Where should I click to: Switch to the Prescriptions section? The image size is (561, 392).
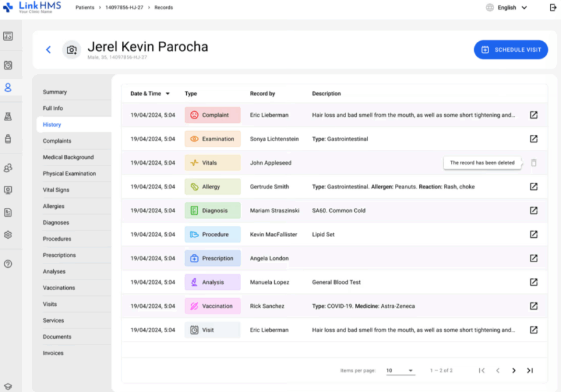tap(59, 255)
